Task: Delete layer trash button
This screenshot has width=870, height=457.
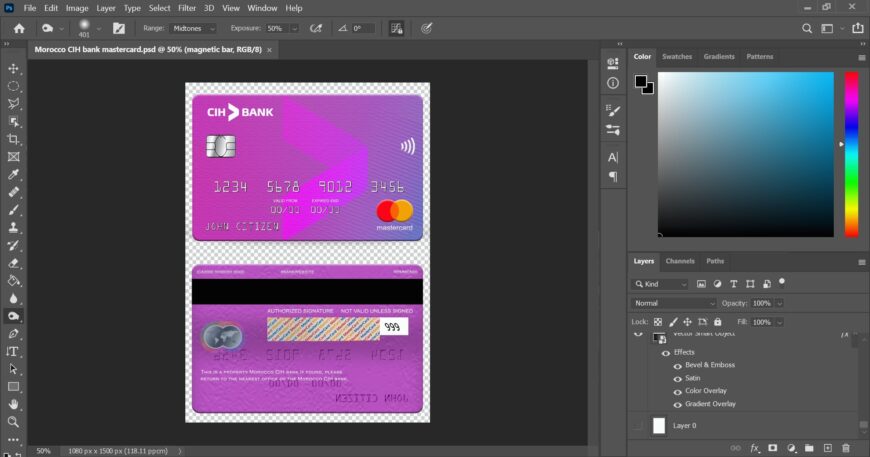Action: click(846, 448)
